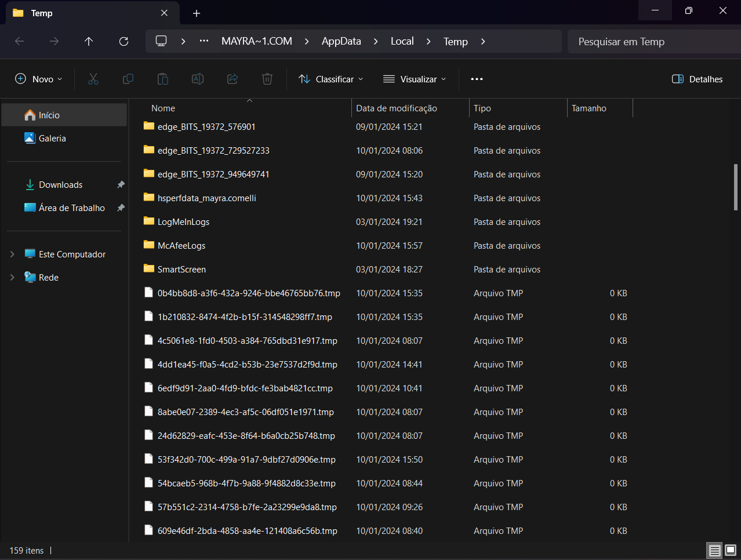Click the Cut scissors icon
The width and height of the screenshot is (741, 560).
pos(93,79)
